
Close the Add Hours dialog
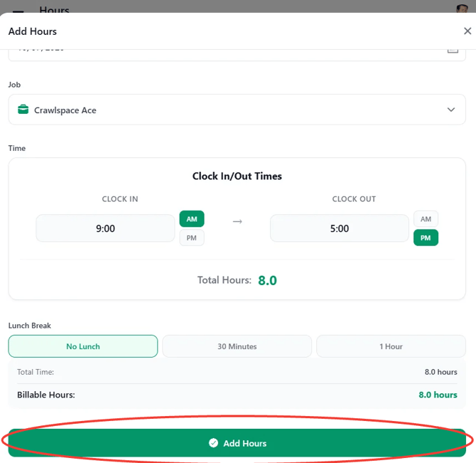[467, 31]
